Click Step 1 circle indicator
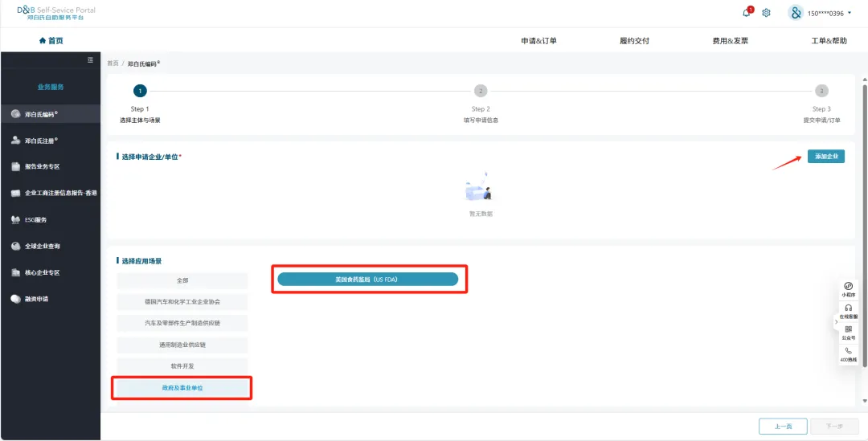The width and height of the screenshot is (868, 441). pyautogui.click(x=140, y=91)
